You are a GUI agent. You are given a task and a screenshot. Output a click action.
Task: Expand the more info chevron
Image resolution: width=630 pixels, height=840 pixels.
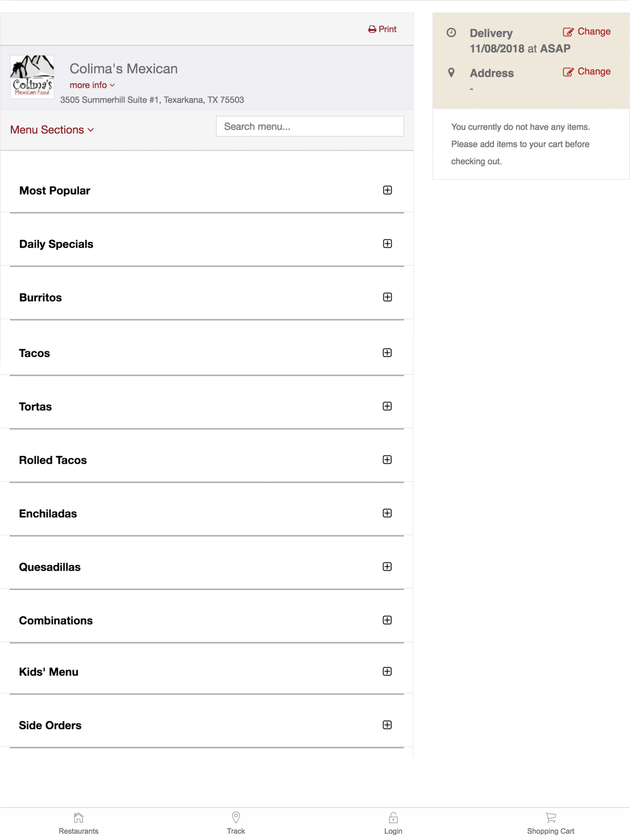(112, 85)
